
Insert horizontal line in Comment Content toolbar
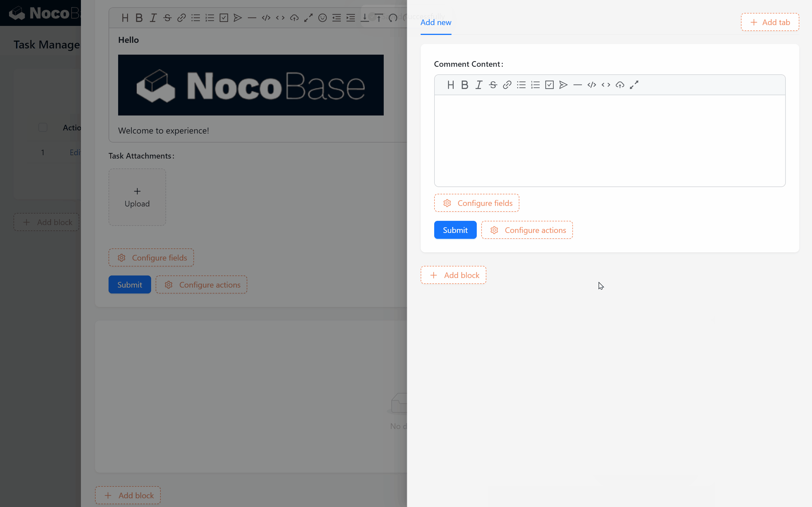pos(577,85)
